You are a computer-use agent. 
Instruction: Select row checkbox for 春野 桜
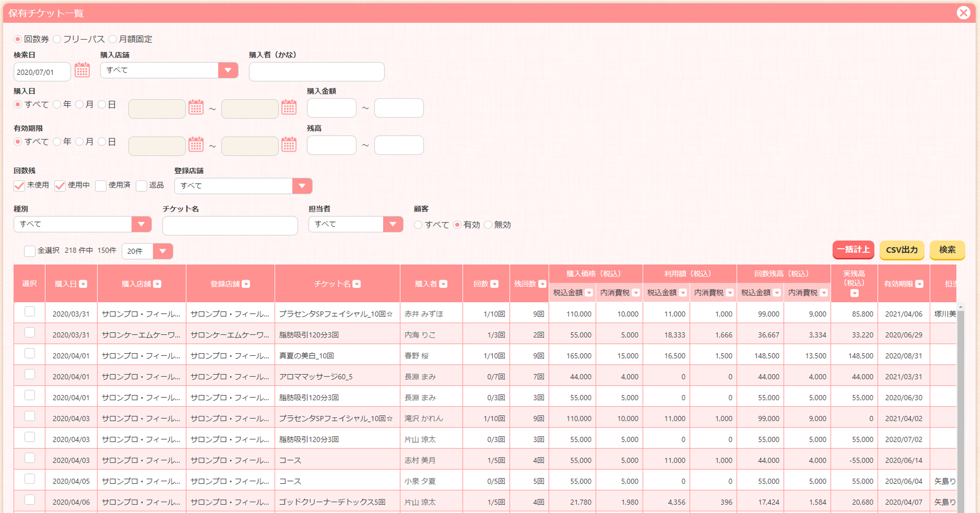[x=29, y=354]
